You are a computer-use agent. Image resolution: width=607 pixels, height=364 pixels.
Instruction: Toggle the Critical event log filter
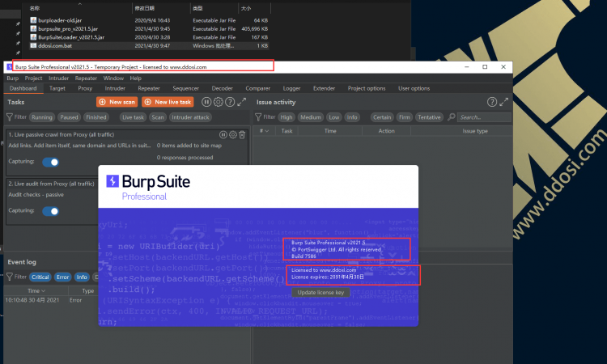click(x=40, y=277)
